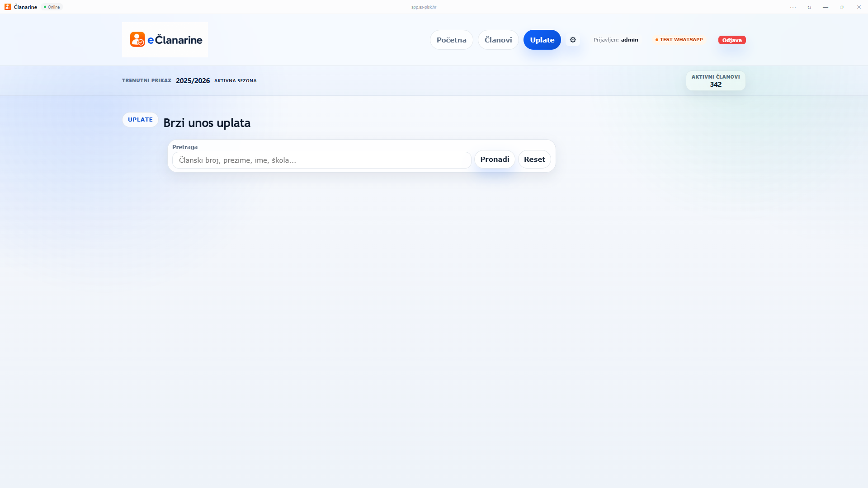Screen dimensions: 868x488
Task: Close the Članarine window
Action: (x=859, y=7)
